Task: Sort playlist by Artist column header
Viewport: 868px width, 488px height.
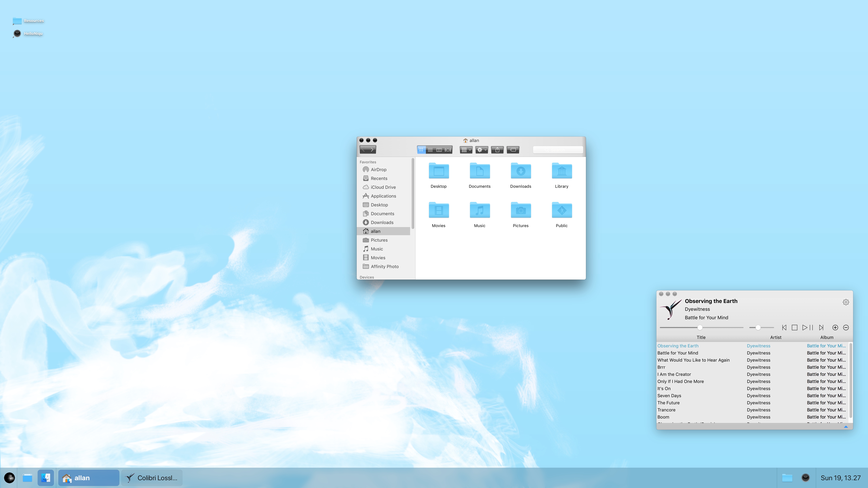Action: tap(775, 337)
